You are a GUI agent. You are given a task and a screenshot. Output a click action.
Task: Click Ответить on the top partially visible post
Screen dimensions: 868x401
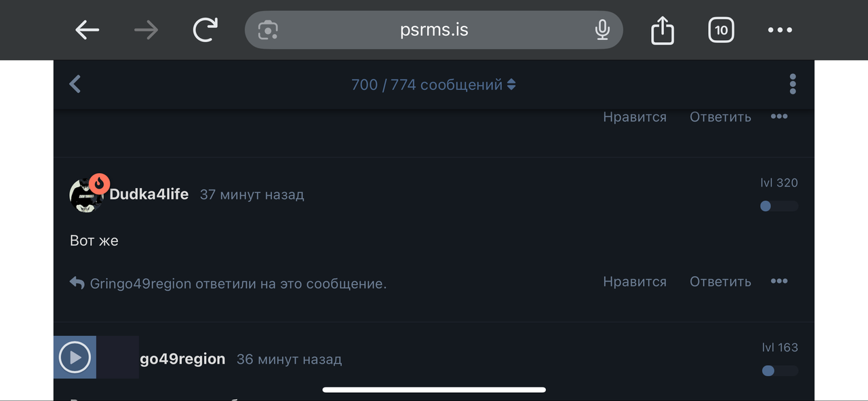(x=720, y=117)
